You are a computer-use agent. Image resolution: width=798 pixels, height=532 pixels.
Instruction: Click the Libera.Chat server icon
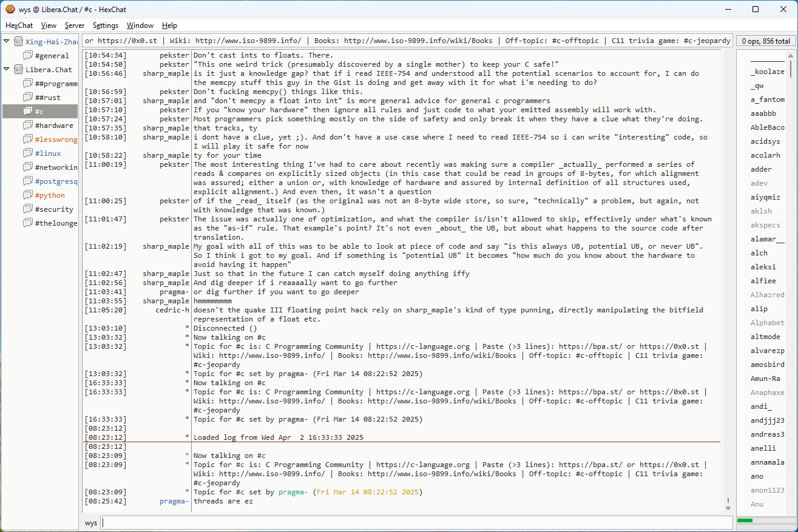tap(19, 70)
